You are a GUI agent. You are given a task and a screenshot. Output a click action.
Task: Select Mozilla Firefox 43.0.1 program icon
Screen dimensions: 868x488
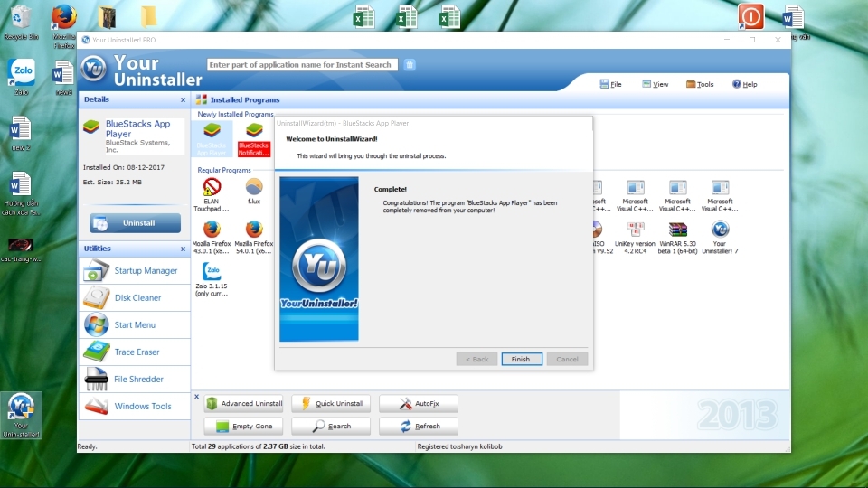click(x=212, y=238)
